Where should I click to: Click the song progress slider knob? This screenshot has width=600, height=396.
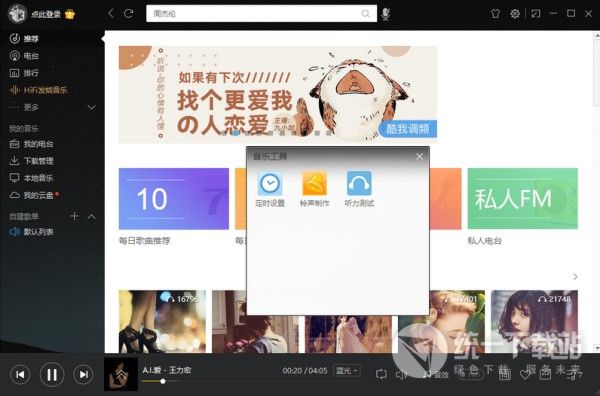click(163, 381)
